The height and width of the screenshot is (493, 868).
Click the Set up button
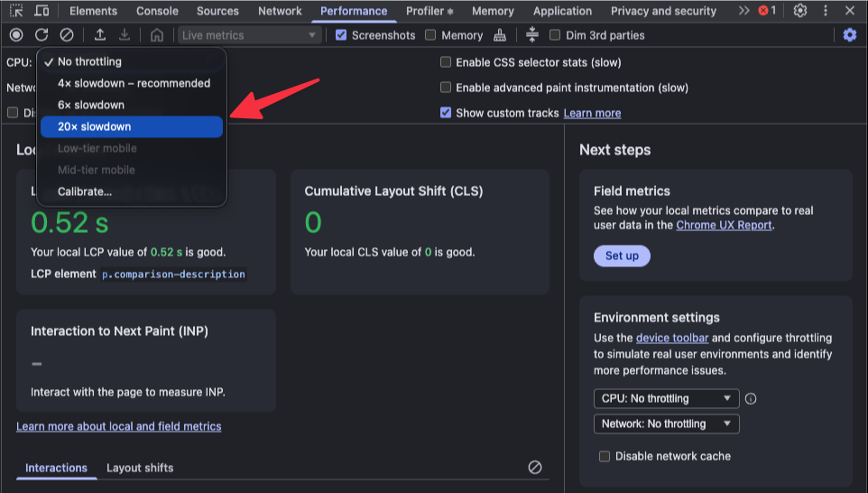pos(622,256)
